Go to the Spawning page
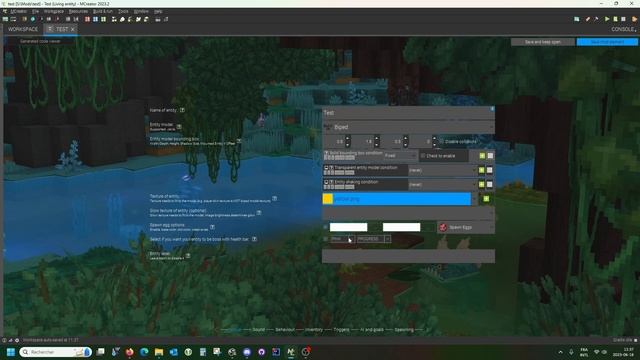 [404, 330]
